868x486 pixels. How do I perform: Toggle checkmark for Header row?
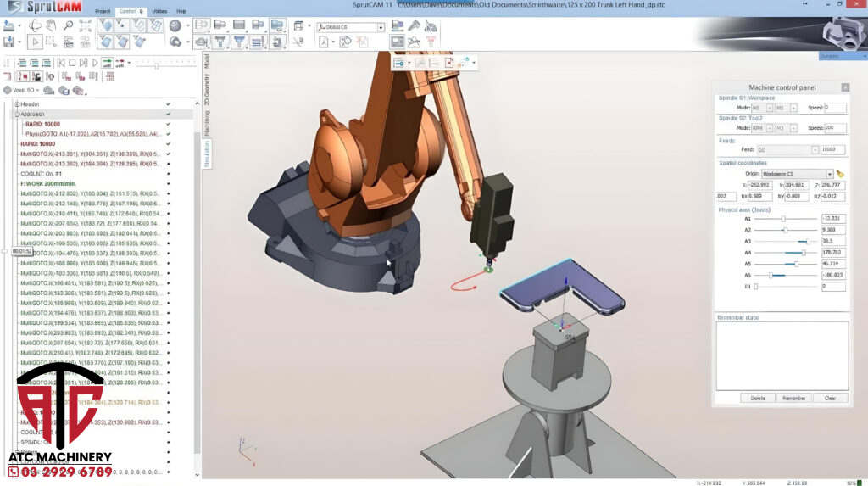(x=169, y=103)
